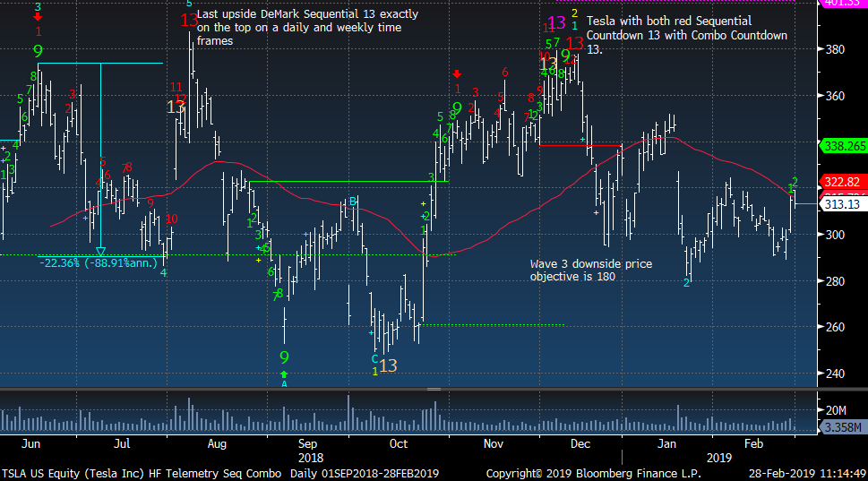868x481 pixels.
Task: Click the Sep month label on the time axis
Action: tap(307, 444)
